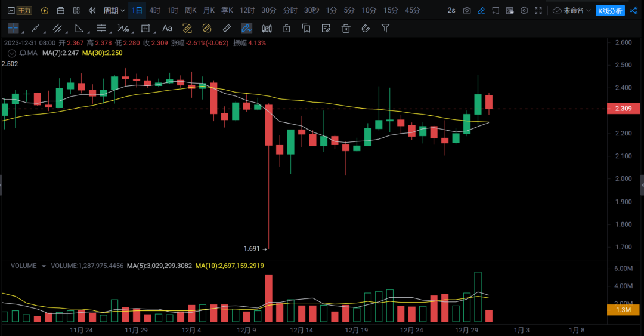Select the 5分 timeframe
Screen dimensions: 644x336
(349, 10)
